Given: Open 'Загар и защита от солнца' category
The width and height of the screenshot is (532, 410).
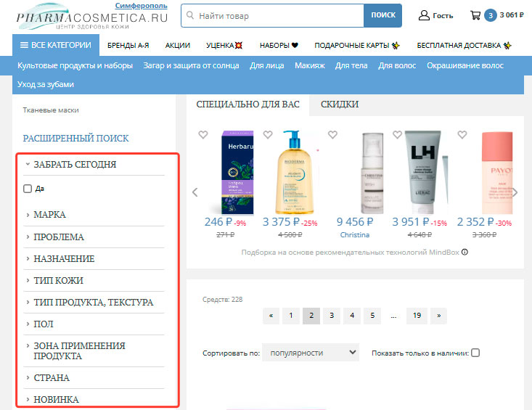Looking at the screenshot, I should [191, 65].
